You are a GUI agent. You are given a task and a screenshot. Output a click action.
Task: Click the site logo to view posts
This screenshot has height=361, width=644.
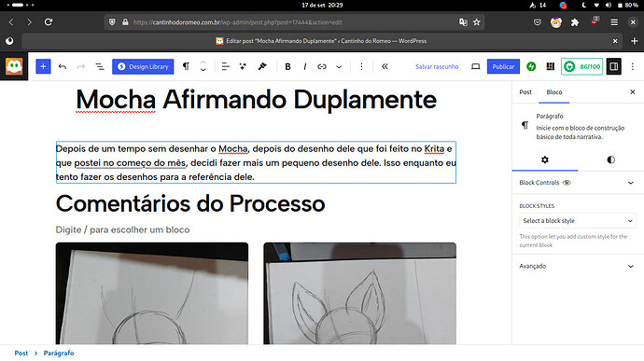coord(14,66)
